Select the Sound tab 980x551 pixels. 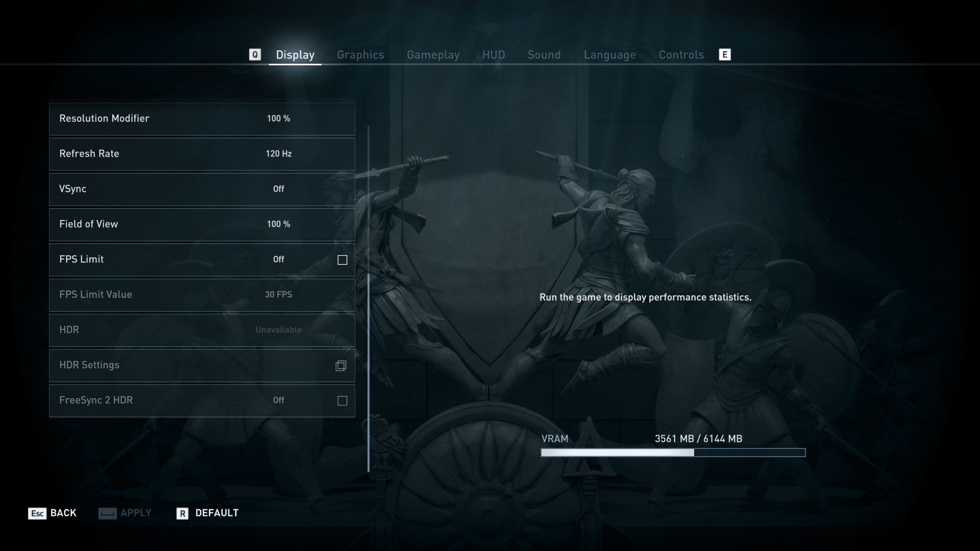pyautogui.click(x=544, y=55)
